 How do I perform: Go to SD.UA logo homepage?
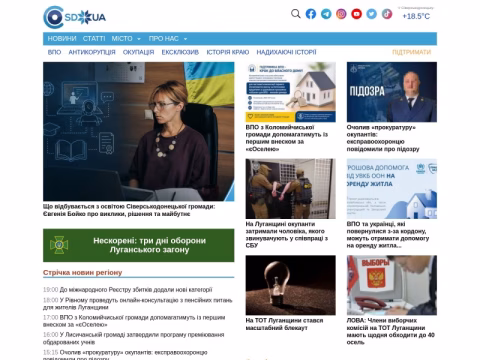click(75, 17)
